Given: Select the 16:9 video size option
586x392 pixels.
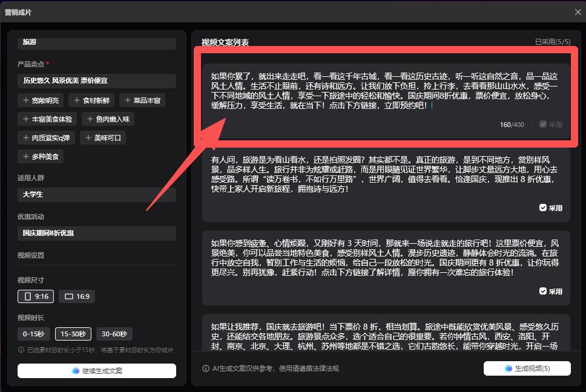Looking at the screenshot, I should (x=77, y=296).
